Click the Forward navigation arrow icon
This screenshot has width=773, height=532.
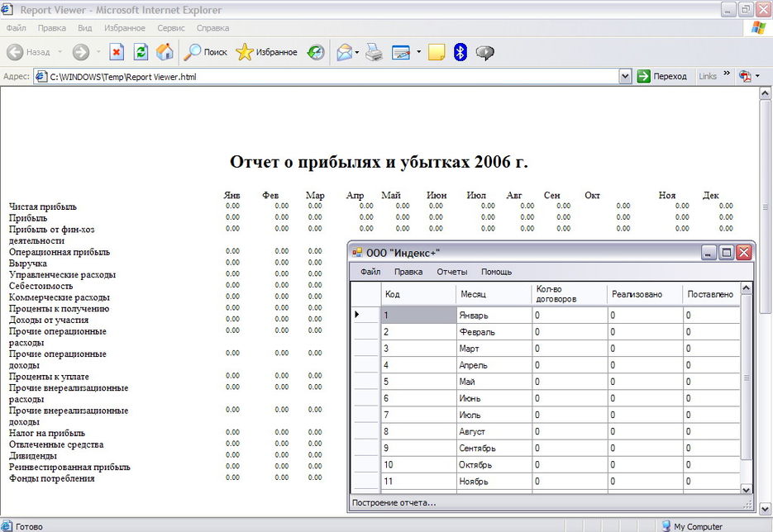pyautogui.click(x=81, y=52)
